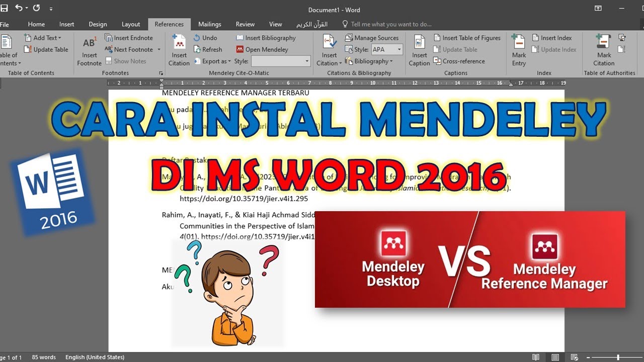Image resolution: width=644 pixels, height=362 pixels.
Task: Click Insert Table of Figures
Action: (467, 38)
